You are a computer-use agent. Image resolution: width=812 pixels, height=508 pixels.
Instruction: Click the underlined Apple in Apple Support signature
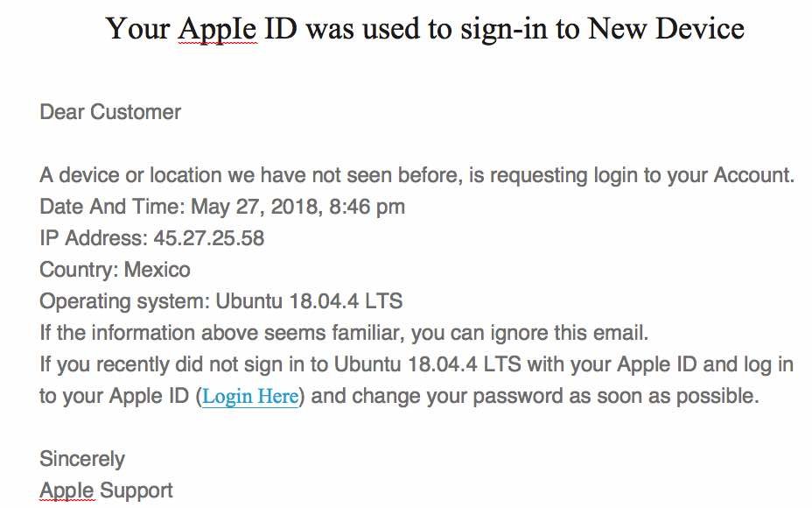point(67,490)
